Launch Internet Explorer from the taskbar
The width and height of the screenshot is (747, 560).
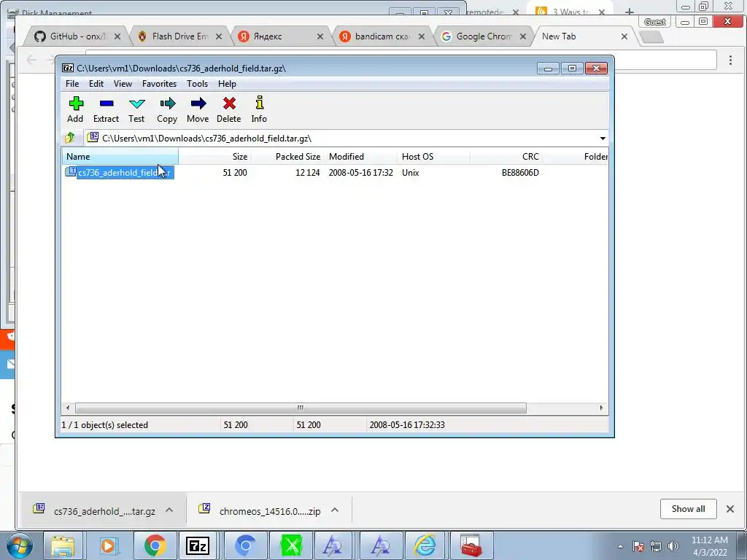click(x=425, y=545)
